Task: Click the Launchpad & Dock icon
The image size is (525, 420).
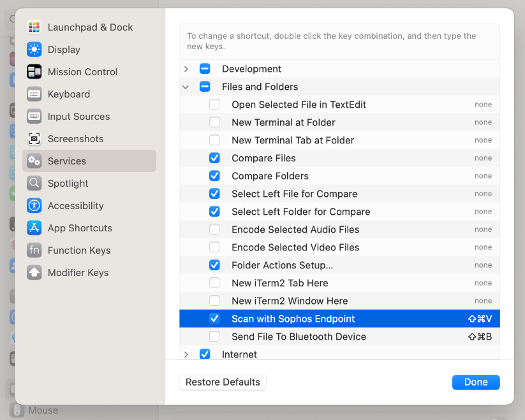Action: click(x=34, y=27)
